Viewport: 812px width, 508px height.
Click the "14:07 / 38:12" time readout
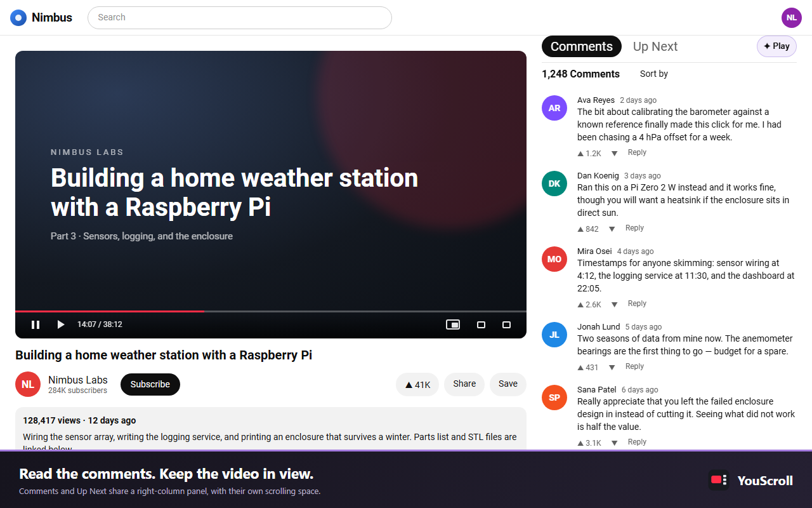pos(100,324)
